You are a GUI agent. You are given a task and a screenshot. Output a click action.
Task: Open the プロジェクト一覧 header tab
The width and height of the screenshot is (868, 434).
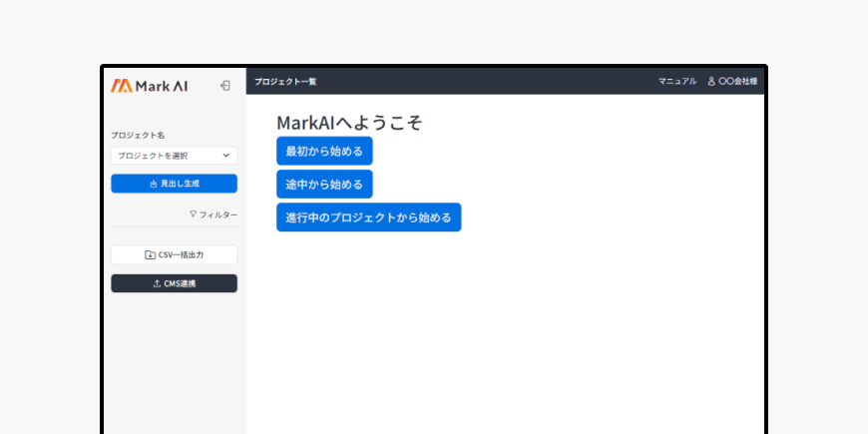click(285, 81)
